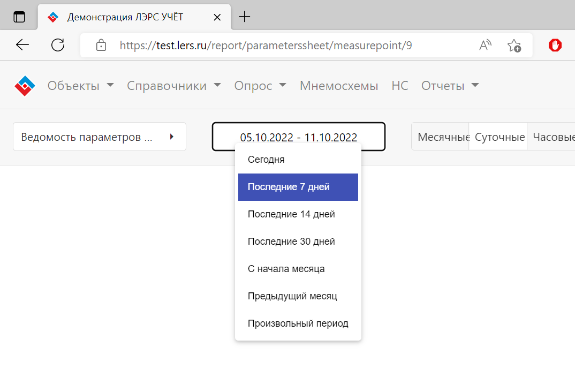Choose Последние 14 дней from list
Viewport: 575px width, 392px height.
[291, 214]
